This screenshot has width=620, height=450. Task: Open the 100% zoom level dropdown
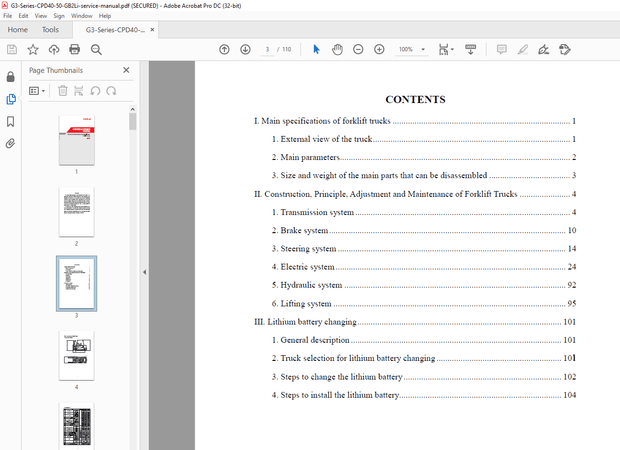coord(411,49)
